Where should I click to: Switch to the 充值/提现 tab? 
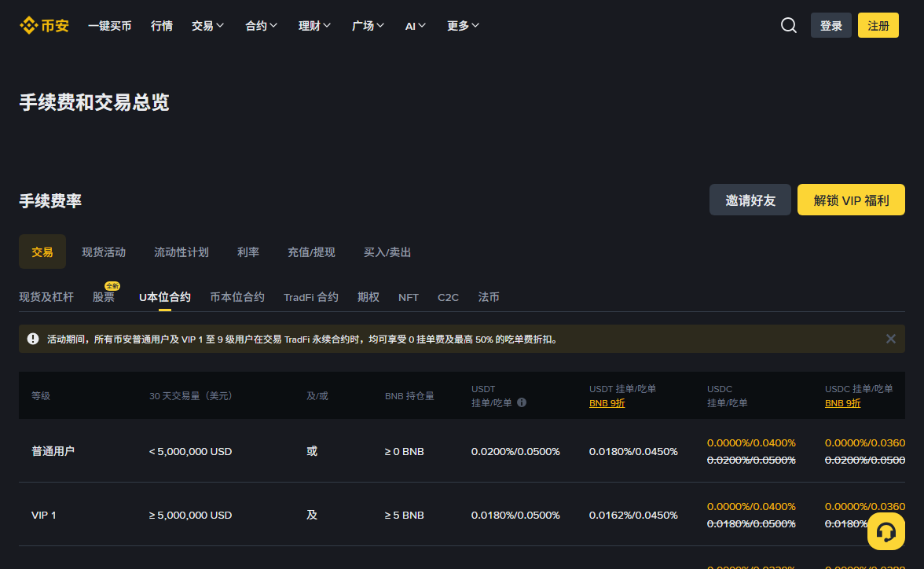(x=311, y=252)
